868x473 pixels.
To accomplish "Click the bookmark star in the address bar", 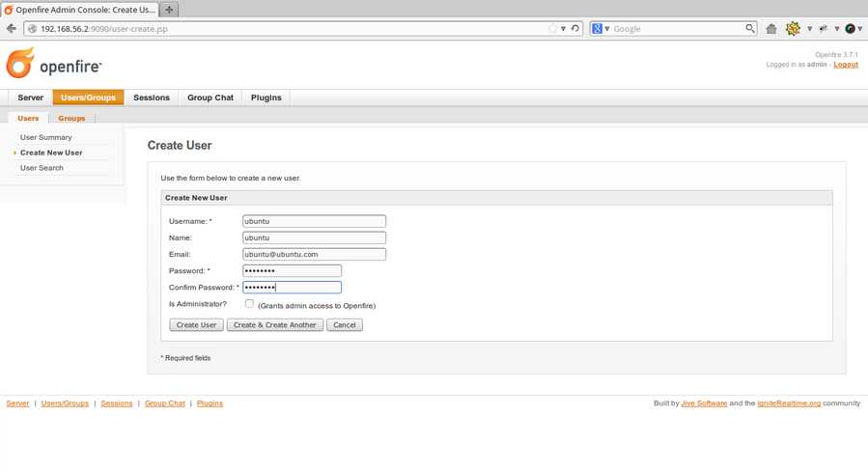I will coord(552,28).
